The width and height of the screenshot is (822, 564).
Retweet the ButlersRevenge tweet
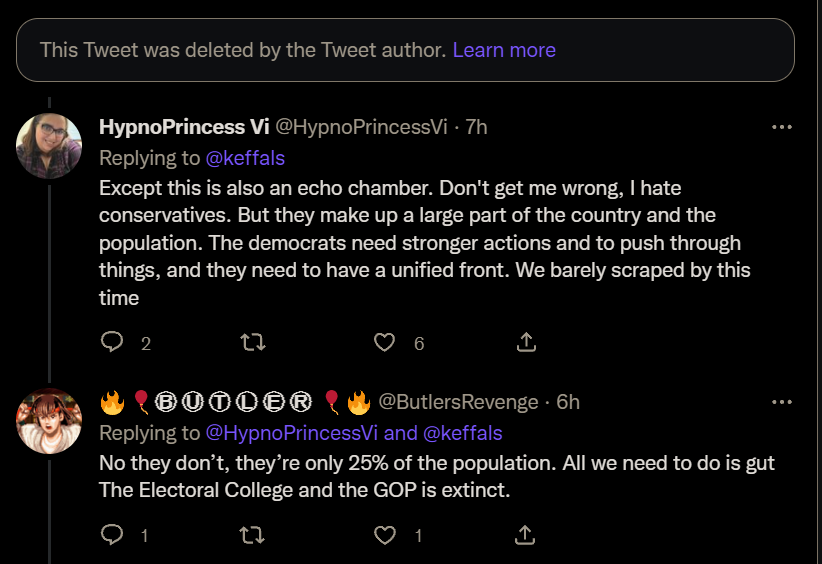(252, 535)
